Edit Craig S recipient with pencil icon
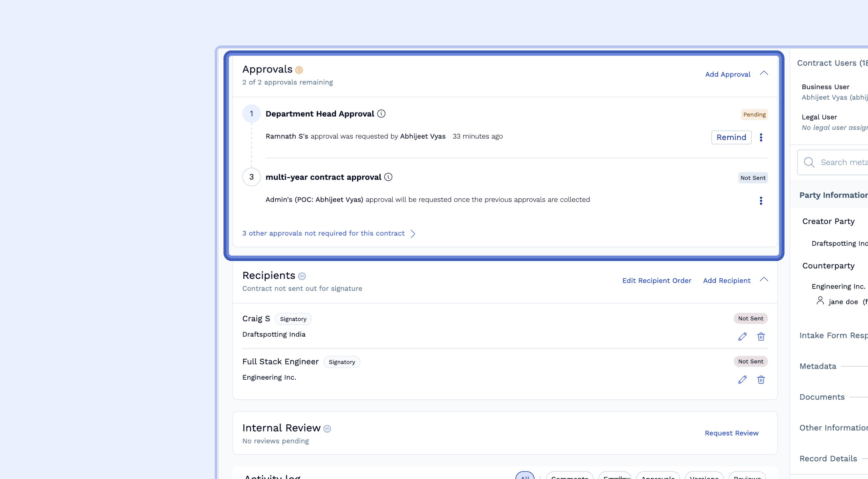868x479 pixels. (742, 337)
